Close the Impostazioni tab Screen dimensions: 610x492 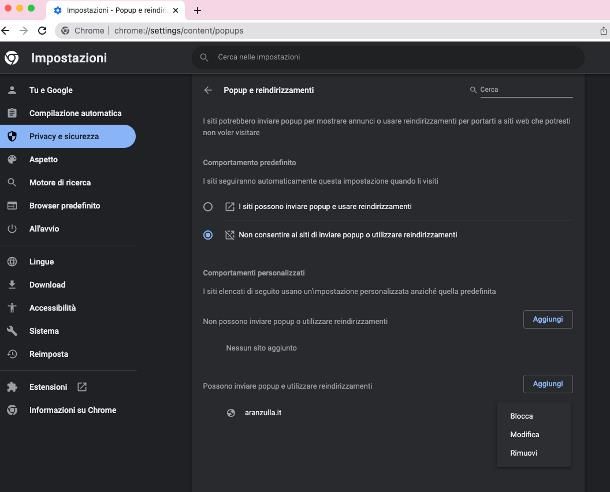pyautogui.click(x=175, y=11)
